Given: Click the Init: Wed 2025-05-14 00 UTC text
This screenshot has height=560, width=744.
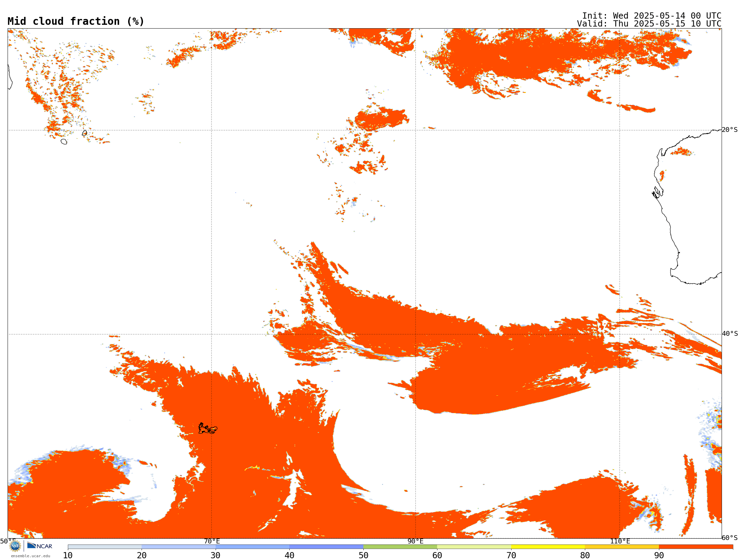Looking at the screenshot, I should pyautogui.click(x=652, y=16).
